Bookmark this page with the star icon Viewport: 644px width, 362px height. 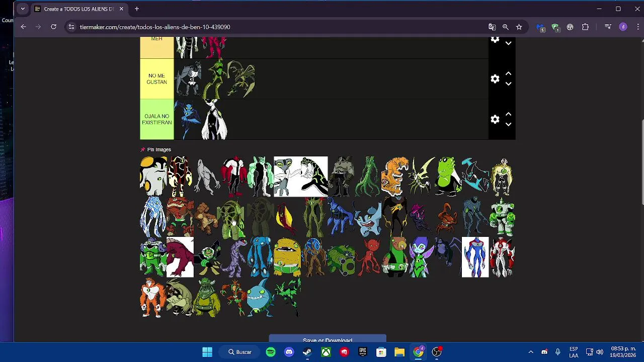(519, 27)
